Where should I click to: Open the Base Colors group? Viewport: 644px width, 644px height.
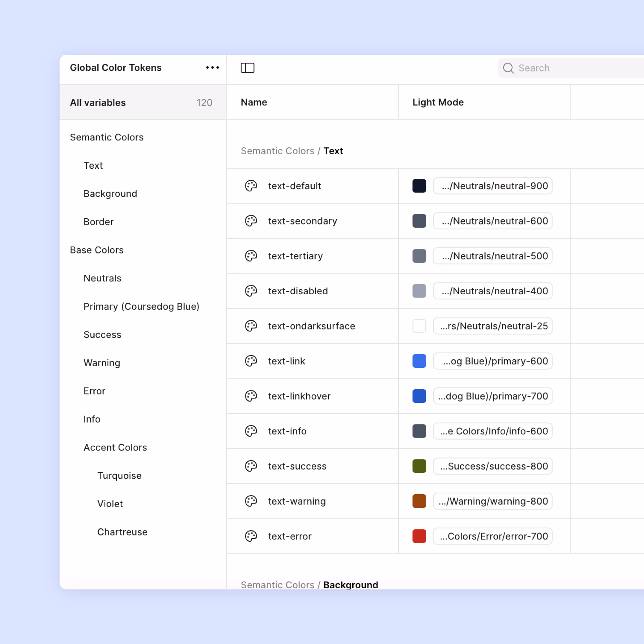pos(97,250)
